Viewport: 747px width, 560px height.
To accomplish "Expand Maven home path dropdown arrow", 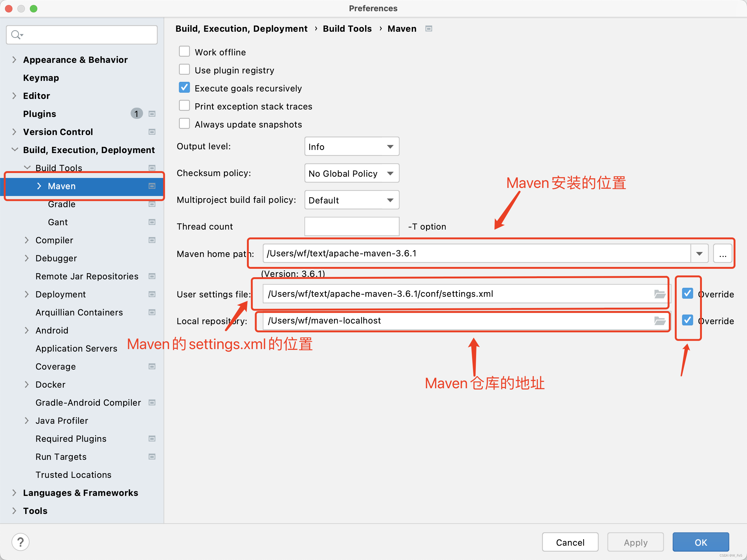I will (x=699, y=253).
